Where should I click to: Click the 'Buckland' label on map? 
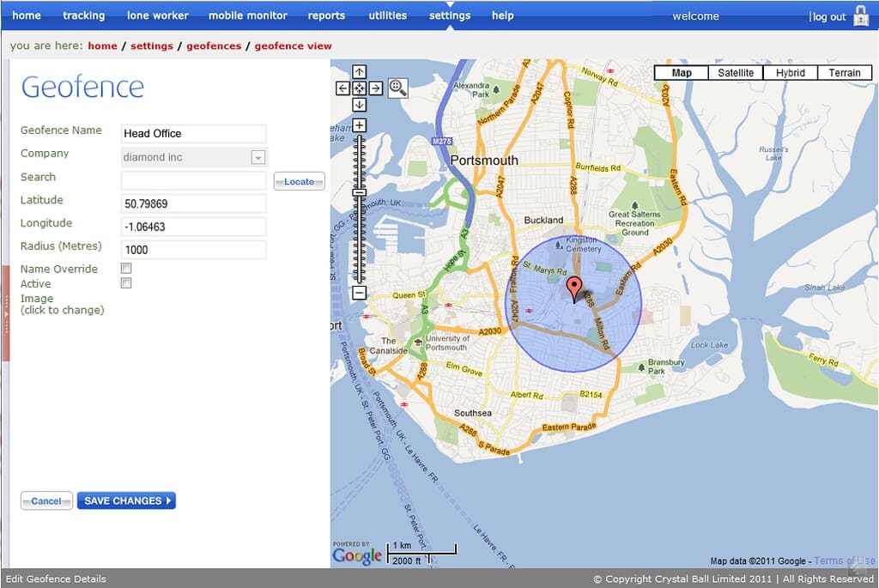(543, 221)
